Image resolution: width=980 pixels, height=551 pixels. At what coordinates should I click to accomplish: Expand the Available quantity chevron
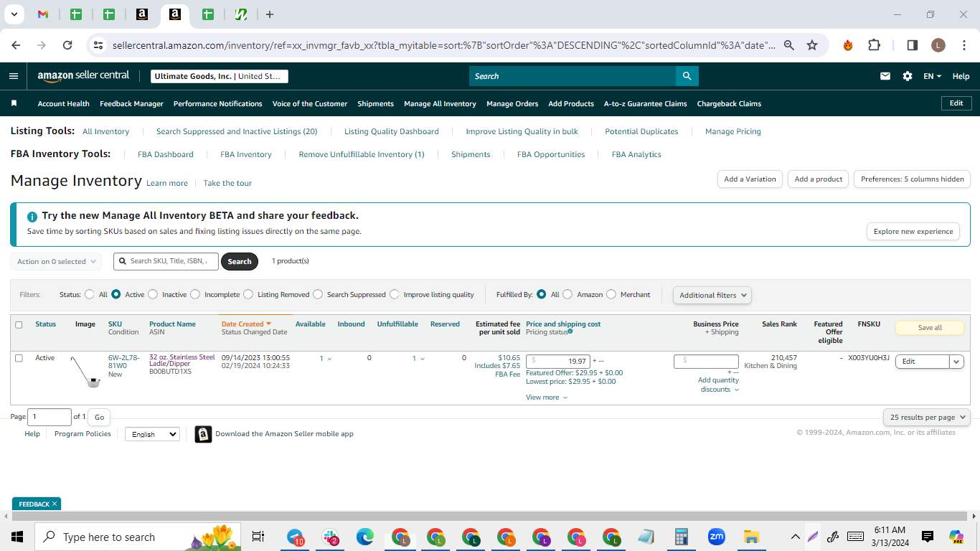[329, 359]
